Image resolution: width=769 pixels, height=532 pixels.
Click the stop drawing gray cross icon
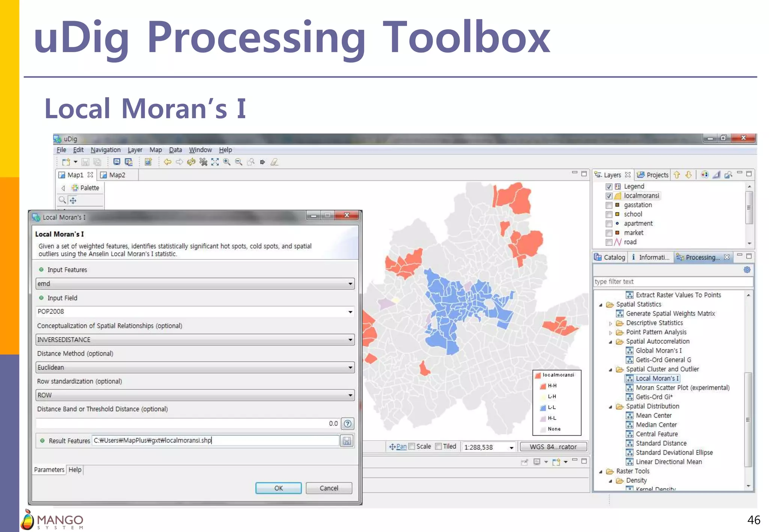pyautogui.click(x=203, y=162)
